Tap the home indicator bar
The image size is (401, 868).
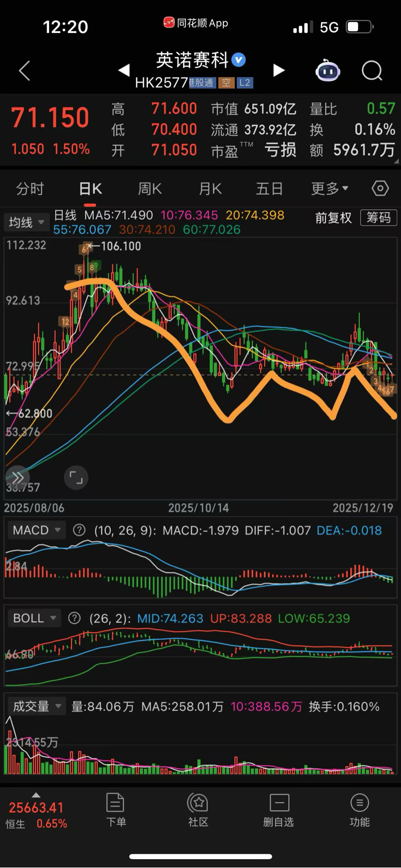200,857
